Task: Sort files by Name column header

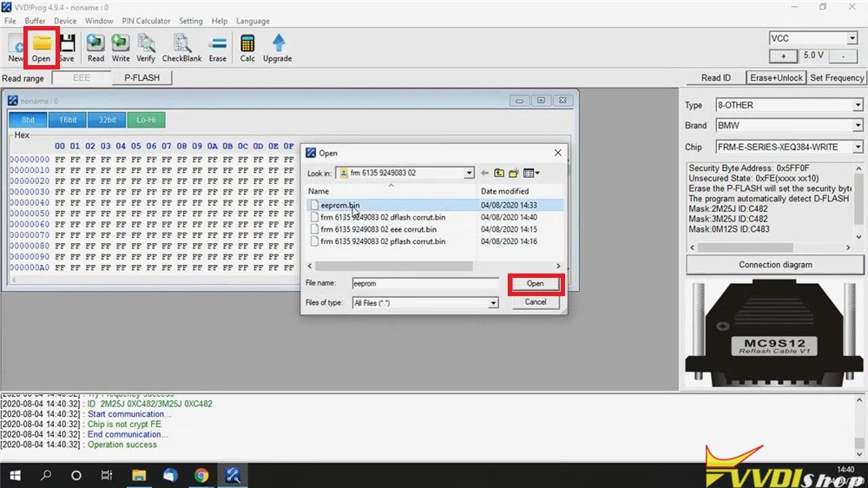Action: coord(391,191)
